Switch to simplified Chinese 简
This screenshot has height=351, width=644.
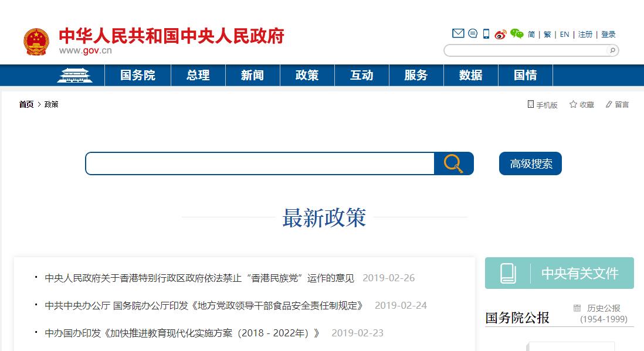pyautogui.click(x=532, y=34)
